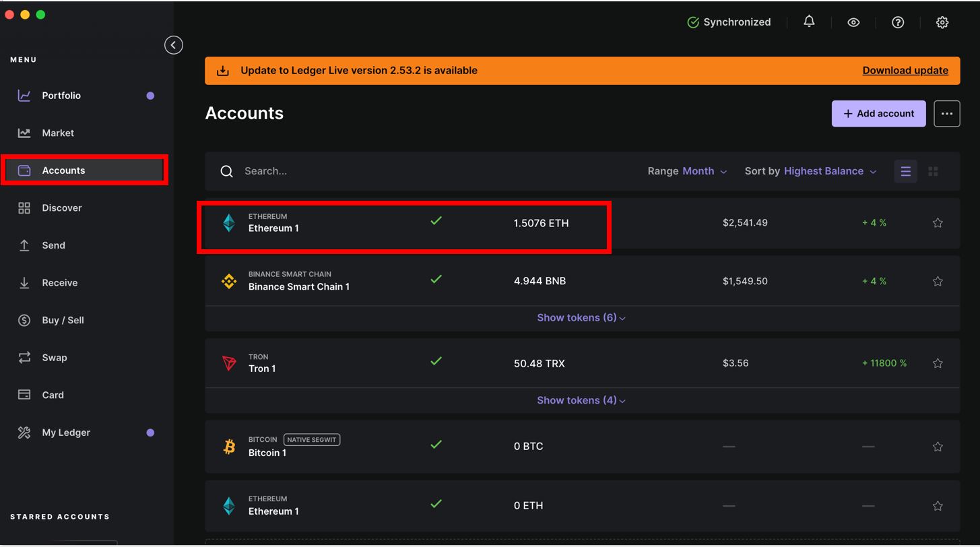Screen dimensions: 980x547
Task: Click the + 11800 % change value
Action: [884, 363]
